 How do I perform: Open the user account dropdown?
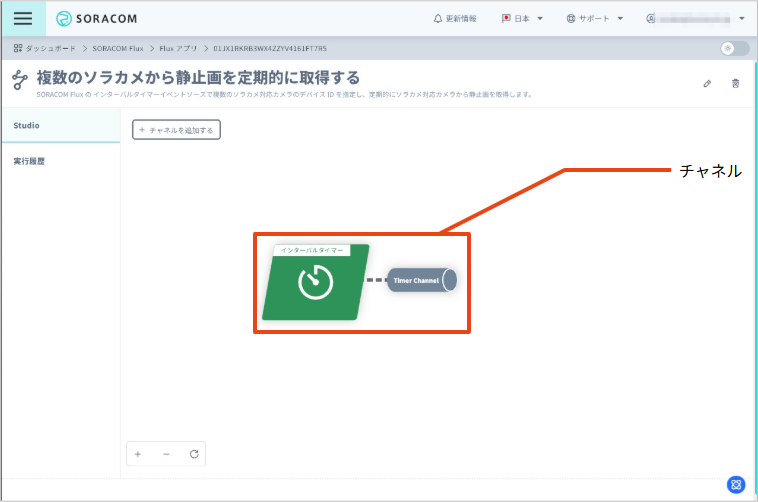[x=695, y=18]
